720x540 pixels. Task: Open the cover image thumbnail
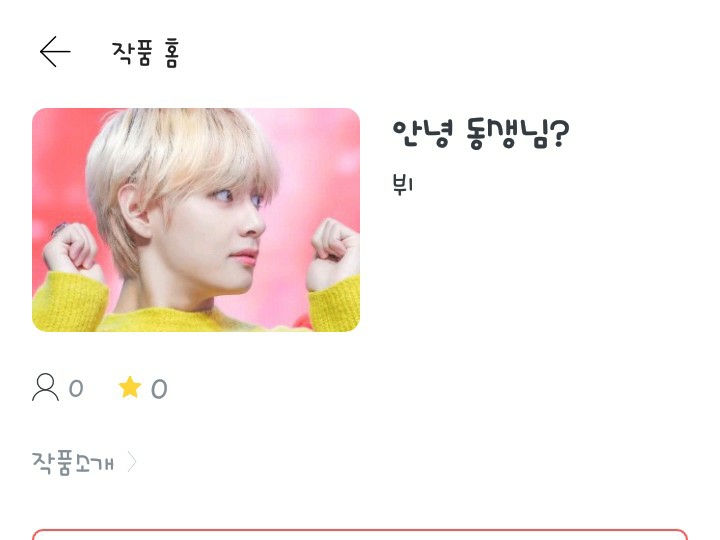196,219
